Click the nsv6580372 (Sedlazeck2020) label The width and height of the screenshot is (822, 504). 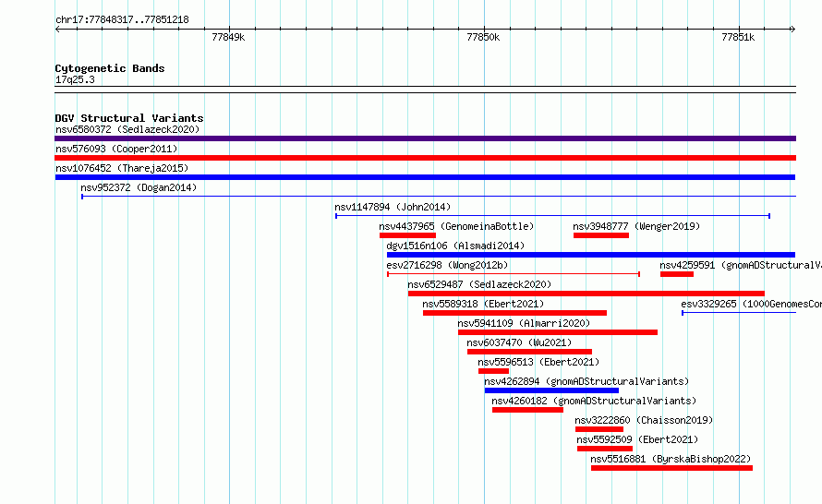tap(127, 129)
